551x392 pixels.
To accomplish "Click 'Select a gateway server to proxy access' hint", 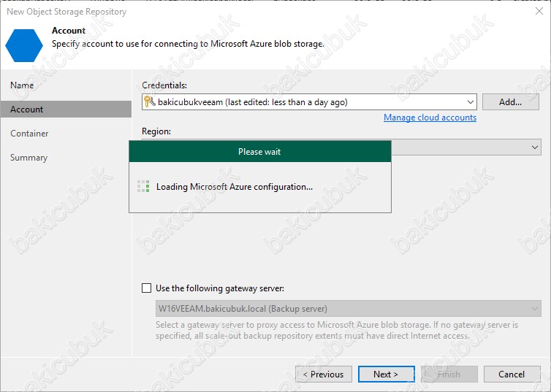I will point(337,330).
